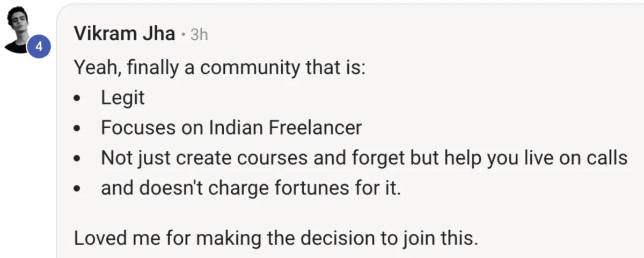The image size is (644, 258).
Task: Click 'Focuses on Indian Freelancer' bullet text
Action: point(231,128)
